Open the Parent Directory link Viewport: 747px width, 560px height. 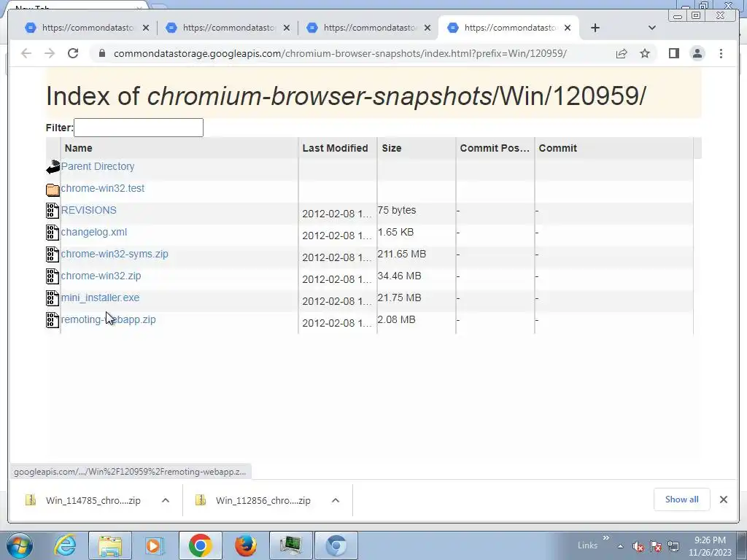click(98, 166)
